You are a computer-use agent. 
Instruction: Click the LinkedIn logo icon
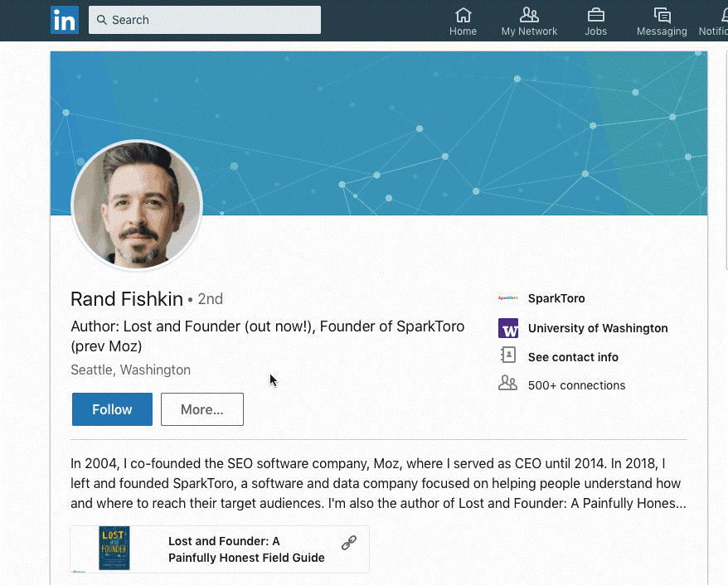[64, 20]
